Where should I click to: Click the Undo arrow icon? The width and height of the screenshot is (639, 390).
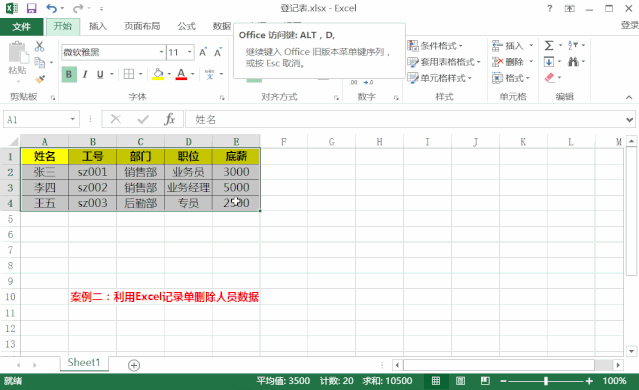point(51,8)
